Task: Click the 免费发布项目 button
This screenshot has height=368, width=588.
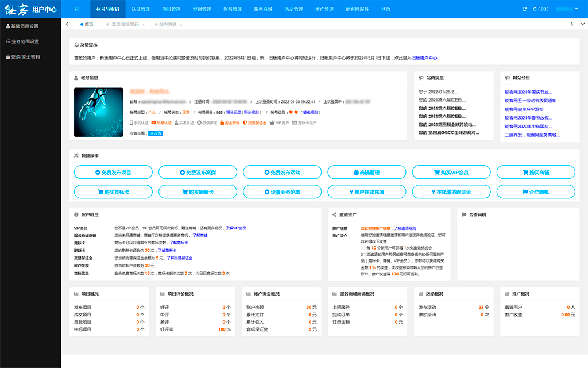Action: tap(113, 172)
